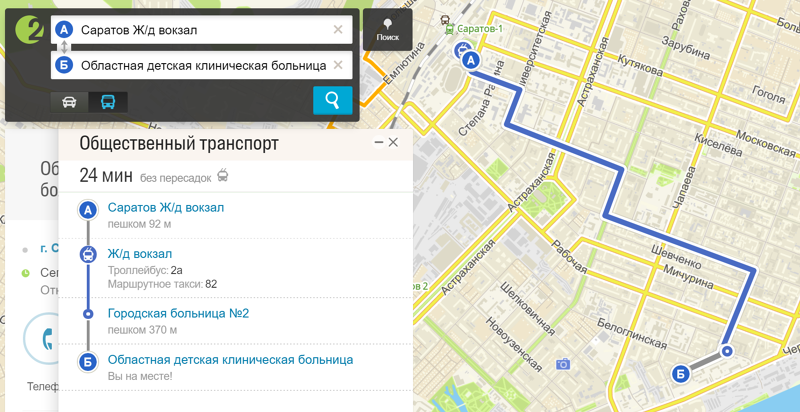Minimize the Общественный транспорт panel
The height and width of the screenshot is (412, 800).
tap(379, 142)
